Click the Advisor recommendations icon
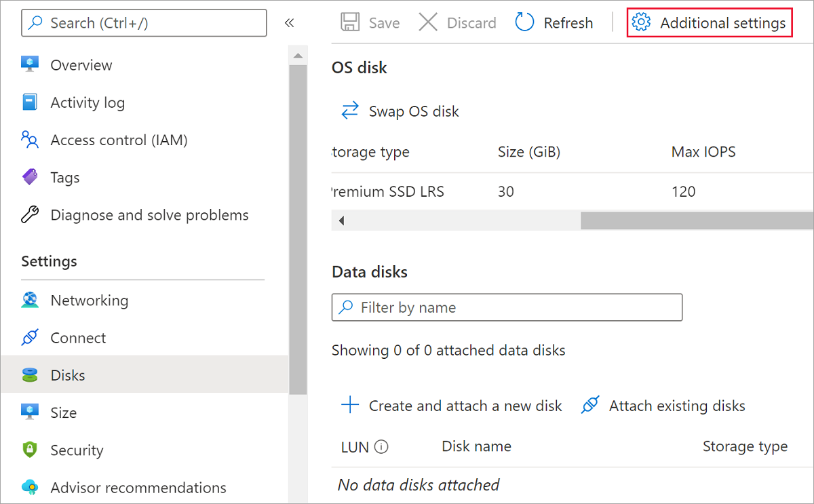This screenshot has width=814, height=504. [30, 487]
